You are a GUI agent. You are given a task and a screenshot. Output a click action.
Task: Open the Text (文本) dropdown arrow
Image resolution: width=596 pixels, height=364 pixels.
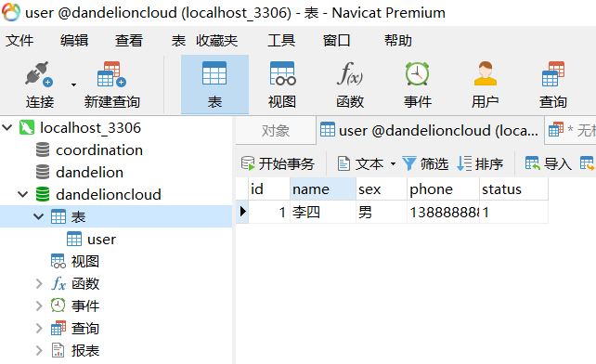point(393,164)
